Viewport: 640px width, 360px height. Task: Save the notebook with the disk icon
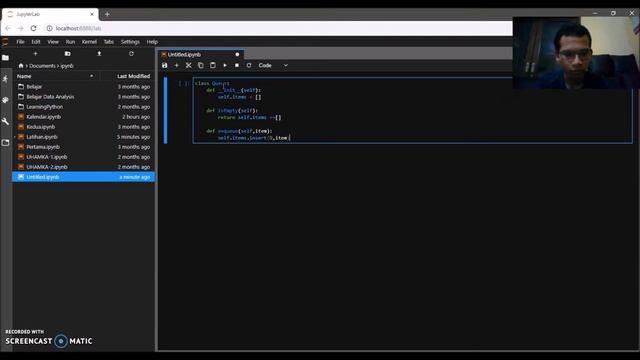click(x=164, y=65)
